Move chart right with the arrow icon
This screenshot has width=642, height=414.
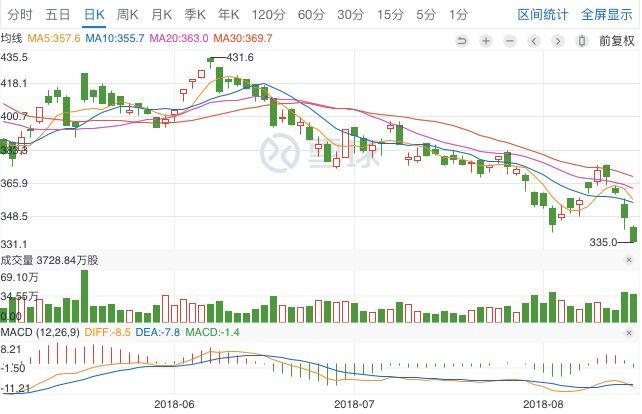[x=558, y=41]
